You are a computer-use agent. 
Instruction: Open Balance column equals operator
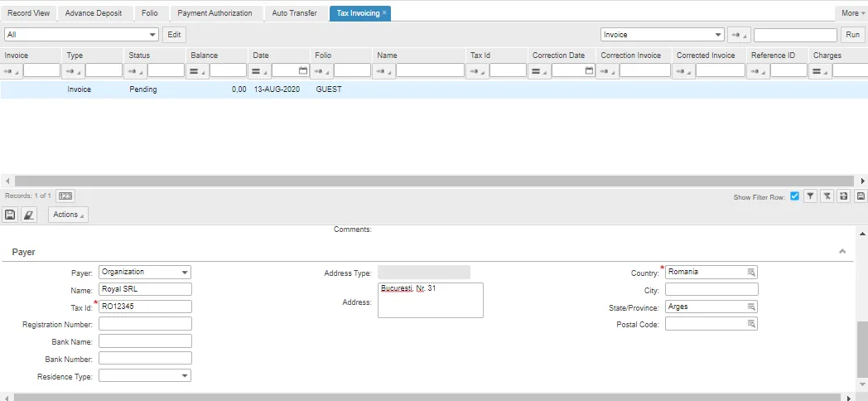point(197,71)
